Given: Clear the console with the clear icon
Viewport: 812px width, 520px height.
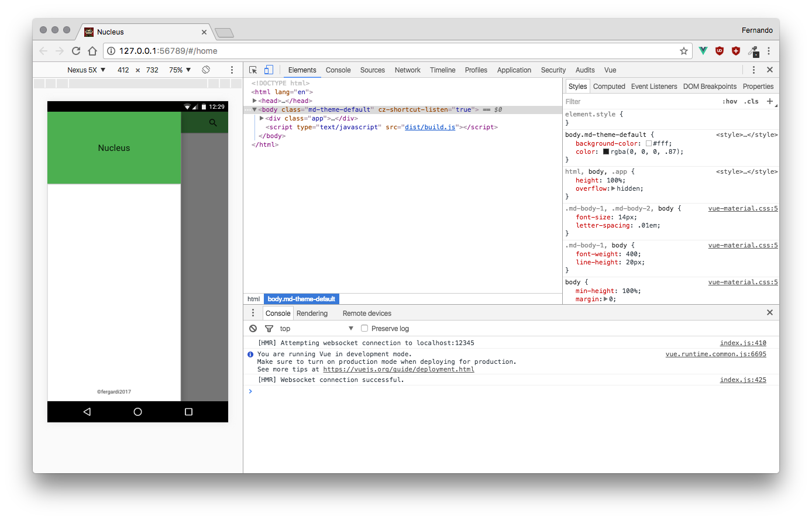Looking at the screenshot, I should tap(253, 328).
